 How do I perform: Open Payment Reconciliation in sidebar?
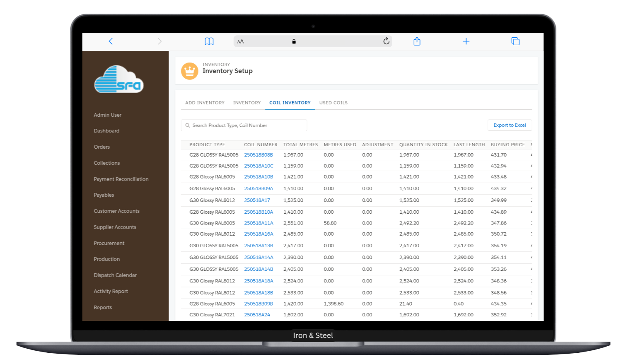click(x=121, y=179)
